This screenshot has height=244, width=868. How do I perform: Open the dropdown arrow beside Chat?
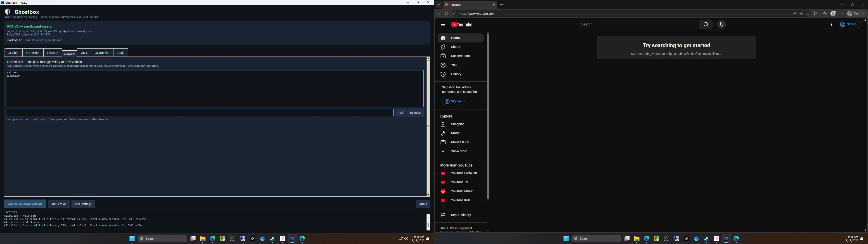(864, 14)
